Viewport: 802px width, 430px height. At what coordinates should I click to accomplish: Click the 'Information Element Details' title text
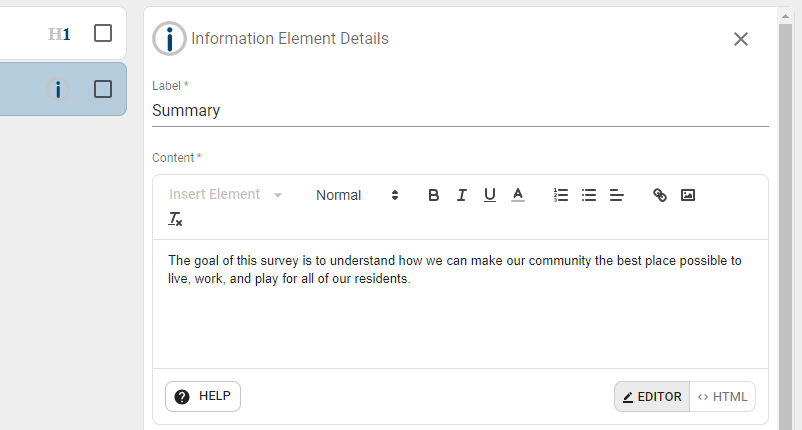click(x=290, y=38)
